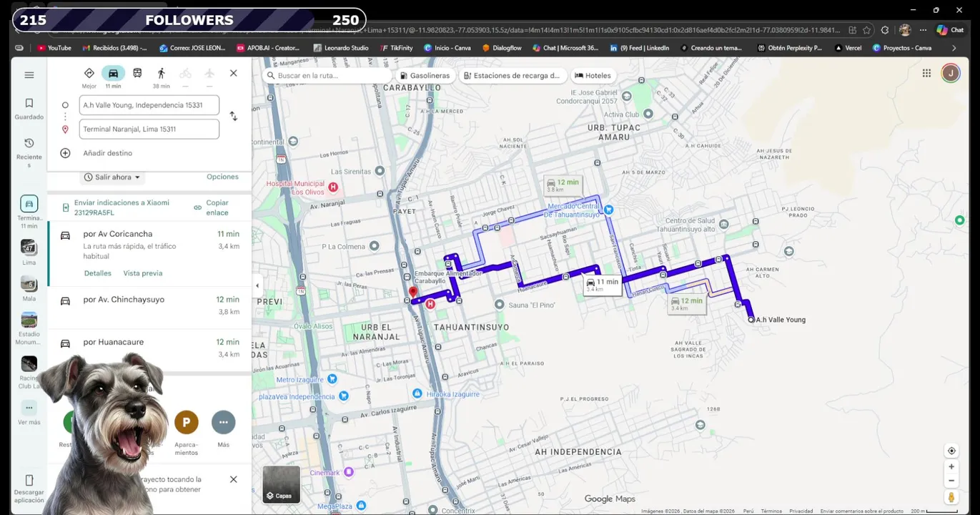This screenshot has width=980, height=515.
Task: Select walking travel mode
Action: pyautogui.click(x=162, y=73)
